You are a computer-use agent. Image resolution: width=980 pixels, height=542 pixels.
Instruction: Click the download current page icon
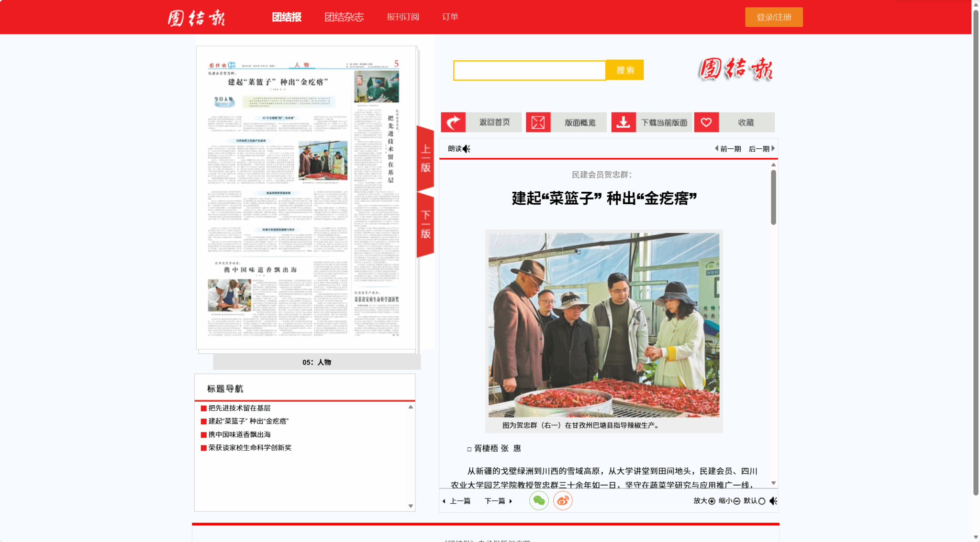pos(623,122)
